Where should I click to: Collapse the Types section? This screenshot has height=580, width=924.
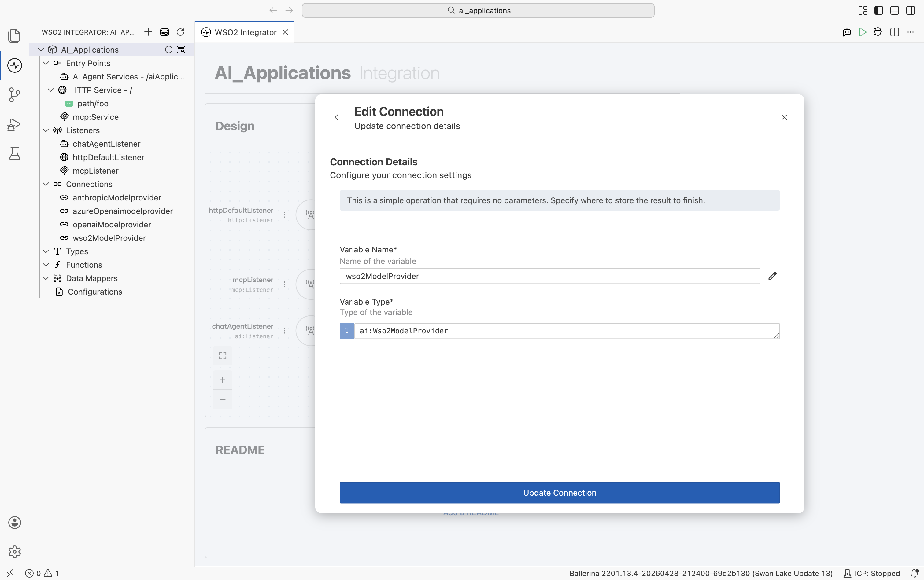46,251
